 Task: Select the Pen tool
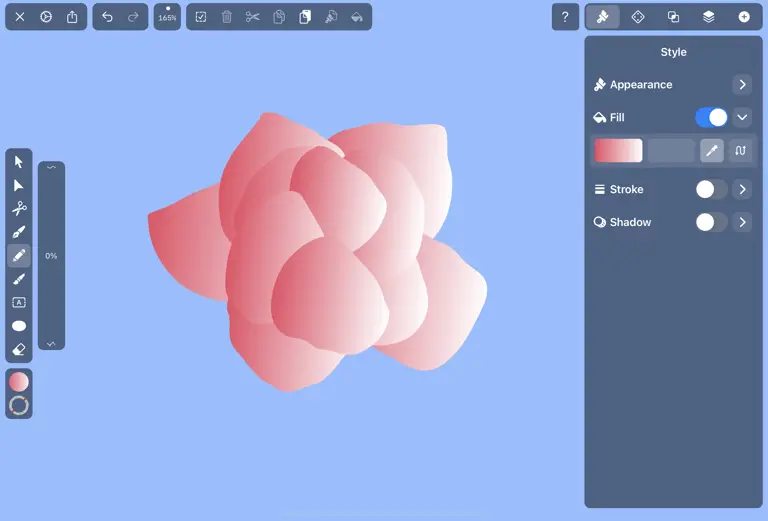(x=19, y=232)
